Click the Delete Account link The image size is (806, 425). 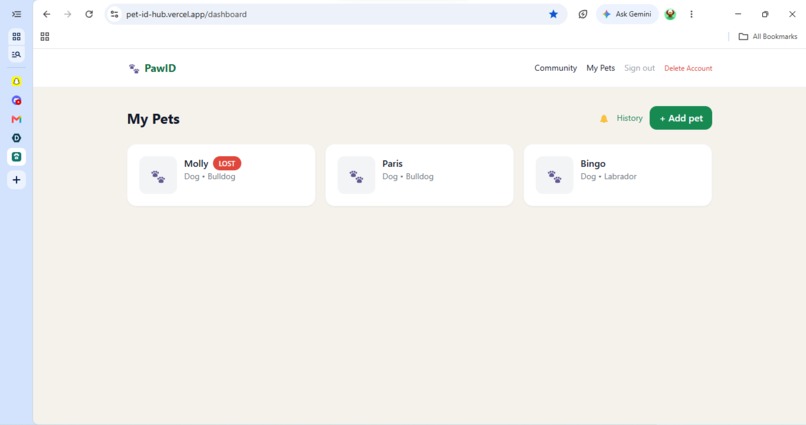688,68
